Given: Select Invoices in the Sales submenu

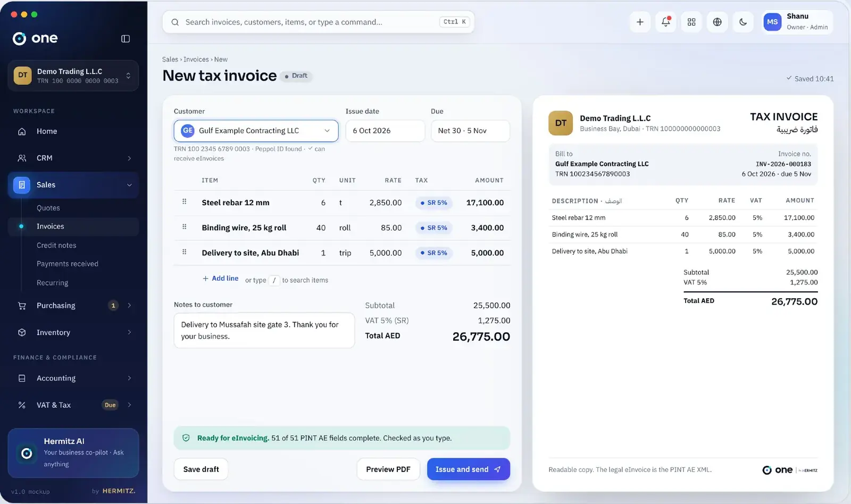Looking at the screenshot, I should [73, 226].
